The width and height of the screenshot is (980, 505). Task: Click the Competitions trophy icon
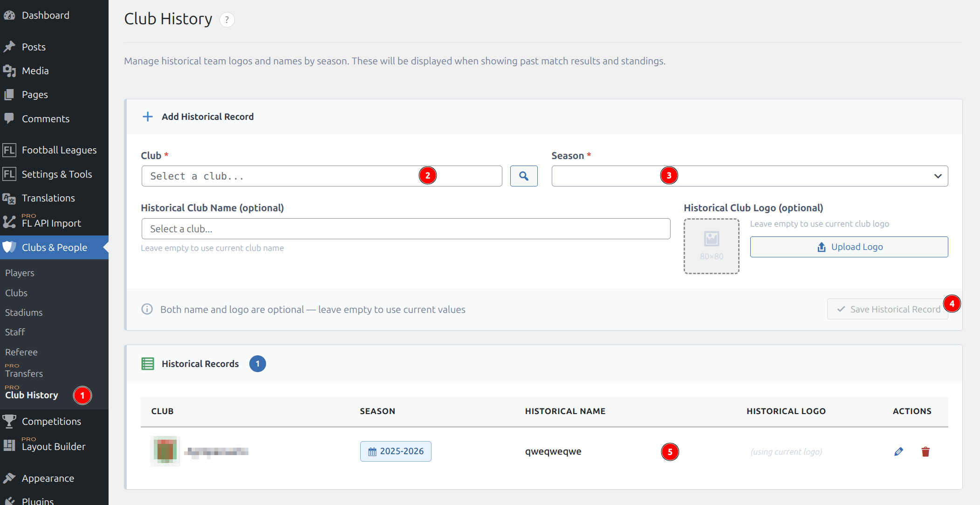tap(9, 421)
